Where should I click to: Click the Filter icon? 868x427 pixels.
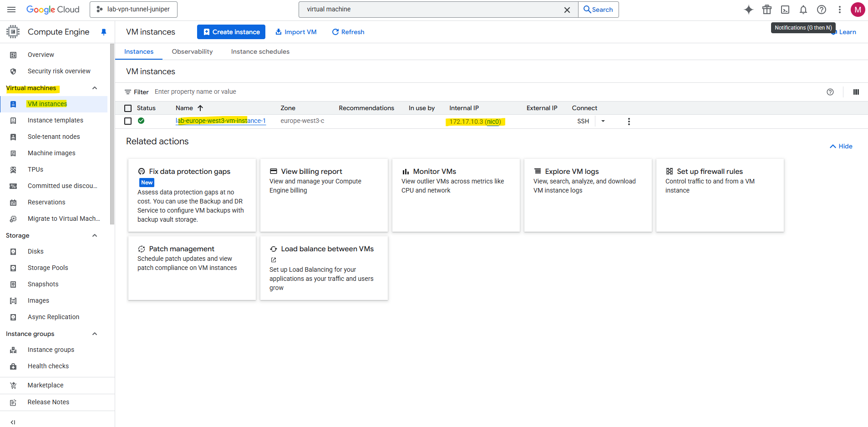(x=128, y=92)
